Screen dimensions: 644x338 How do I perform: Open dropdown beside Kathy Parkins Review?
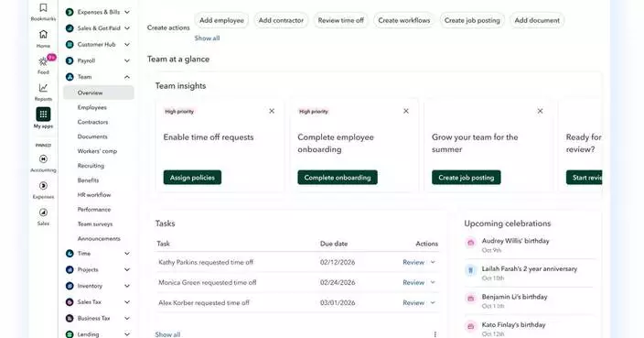433,262
